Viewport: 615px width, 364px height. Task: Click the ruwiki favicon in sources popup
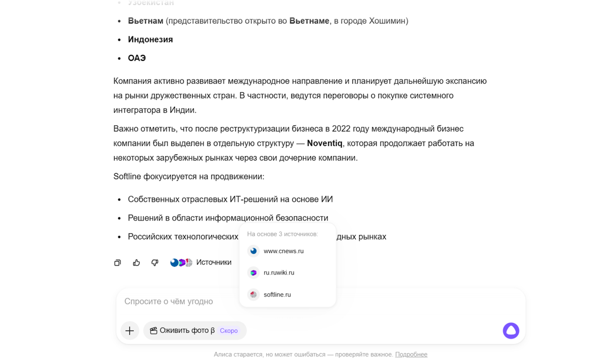point(253,273)
